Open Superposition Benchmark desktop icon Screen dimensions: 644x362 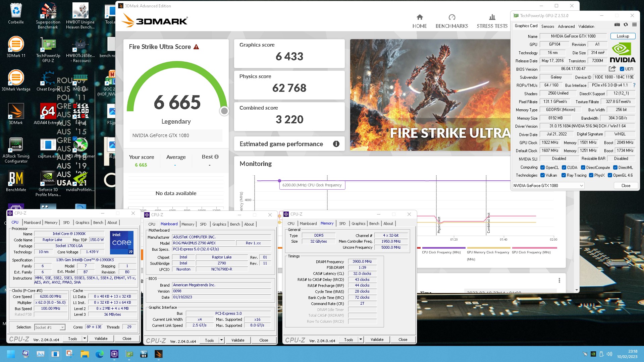(48, 16)
